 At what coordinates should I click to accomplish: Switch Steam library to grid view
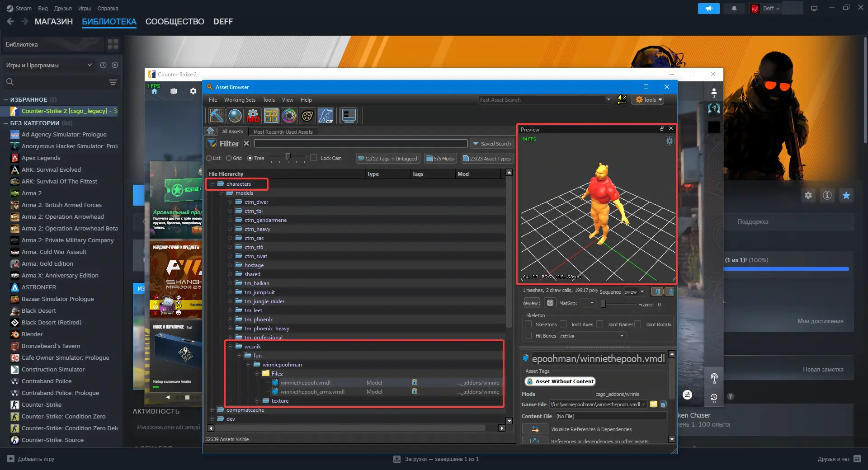point(113,44)
